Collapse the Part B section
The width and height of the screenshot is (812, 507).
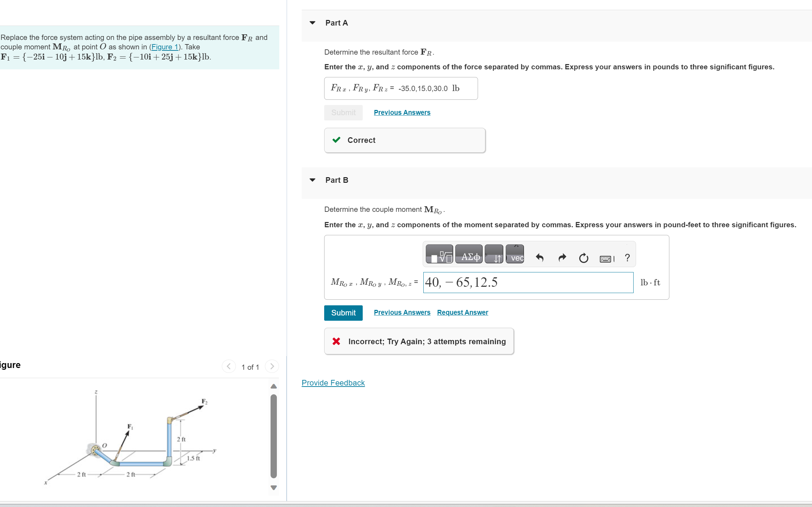tap(312, 180)
